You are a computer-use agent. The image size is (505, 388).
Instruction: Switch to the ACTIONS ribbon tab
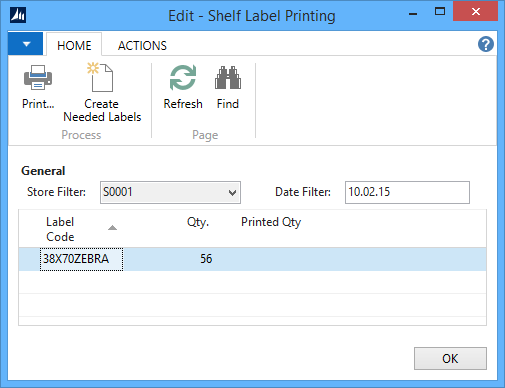coord(142,45)
